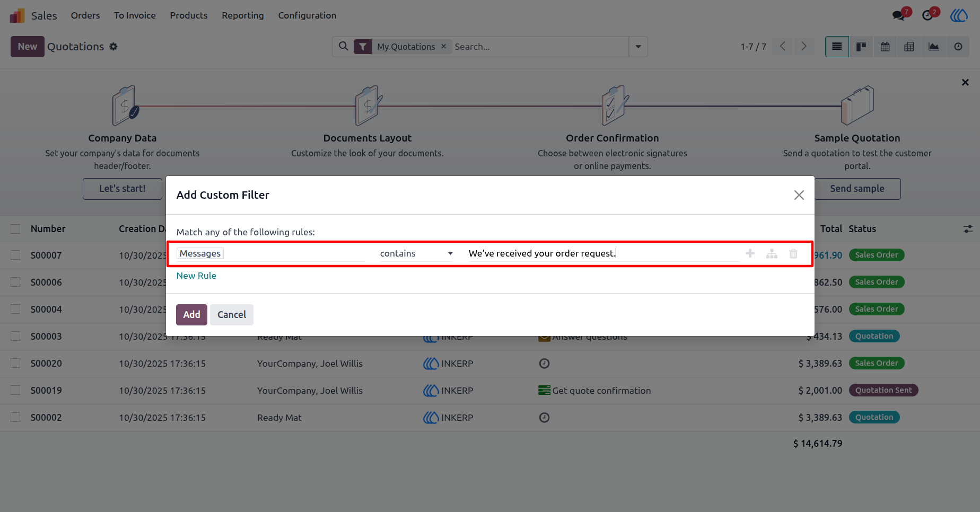The image size is (980, 512).
Task: Open the contains operator dropdown
Action: point(416,253)
